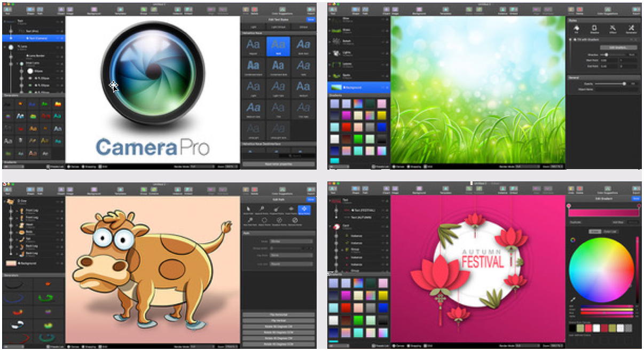The height and width of the screenshot is (351, 644).
Task: Pick the eyedropper in the Edit Gradient panel
Action: coord(573,299)
